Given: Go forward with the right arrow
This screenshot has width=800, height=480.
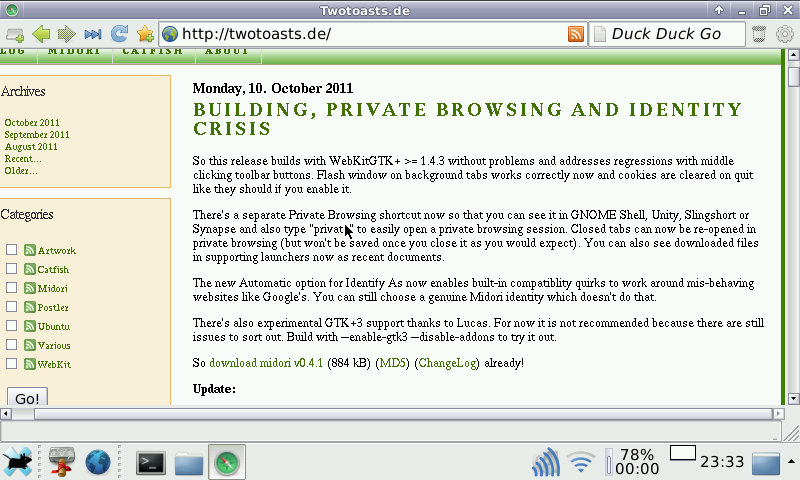Looking at the screenshot, I should [67, 34].
